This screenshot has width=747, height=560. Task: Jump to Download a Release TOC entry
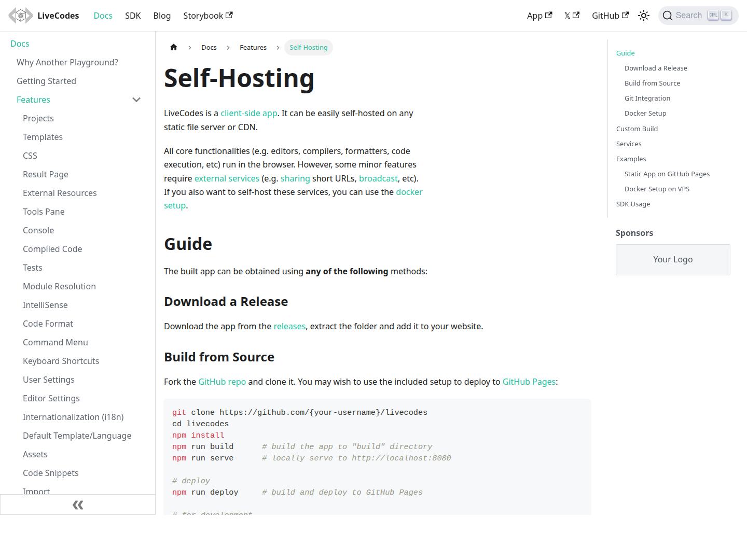(x=656, y=68)
